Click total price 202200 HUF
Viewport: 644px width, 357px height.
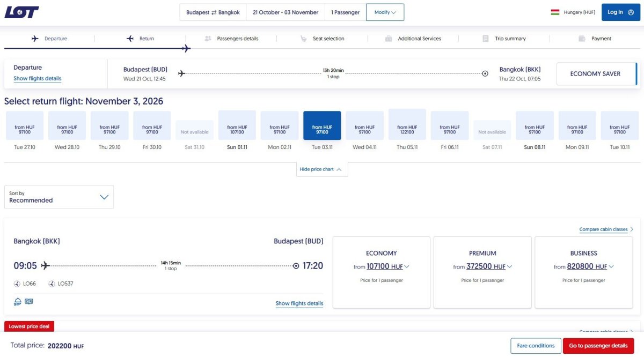click(x=65, y=346)
